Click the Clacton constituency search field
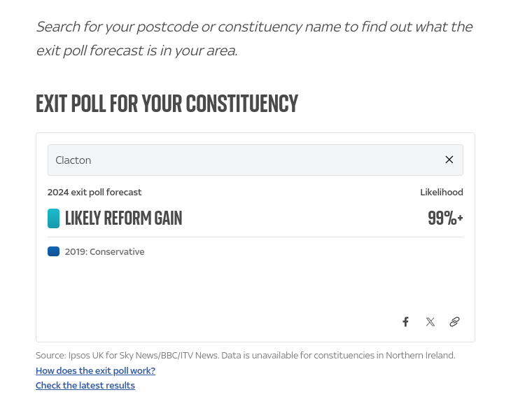Image resolution: width=532 pixels, height=397 pixels. pos(255,160)
